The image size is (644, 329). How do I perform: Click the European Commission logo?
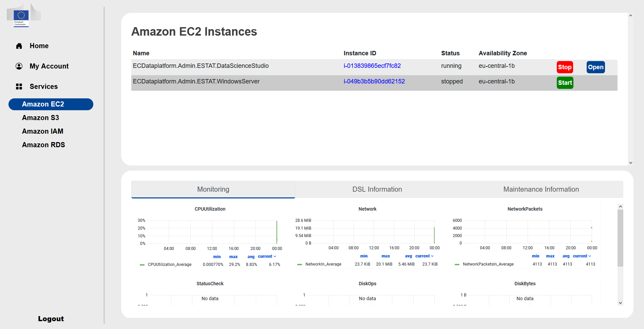[x=24, y=15]
